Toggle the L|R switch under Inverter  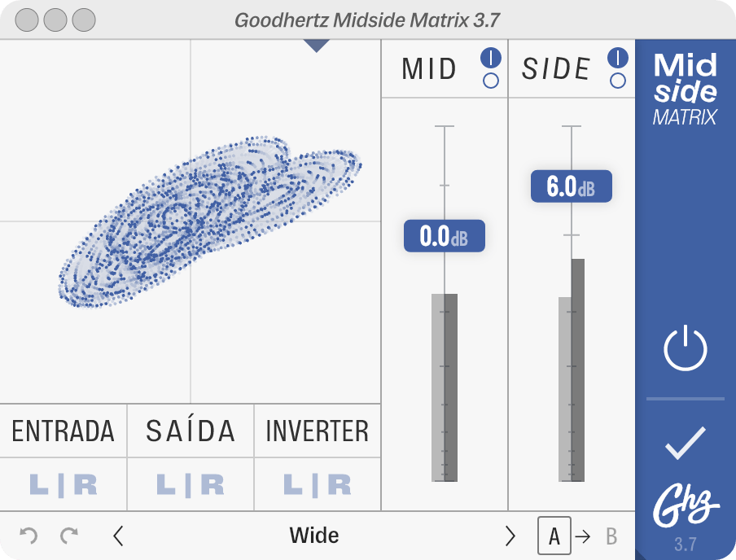pos(318,485)
